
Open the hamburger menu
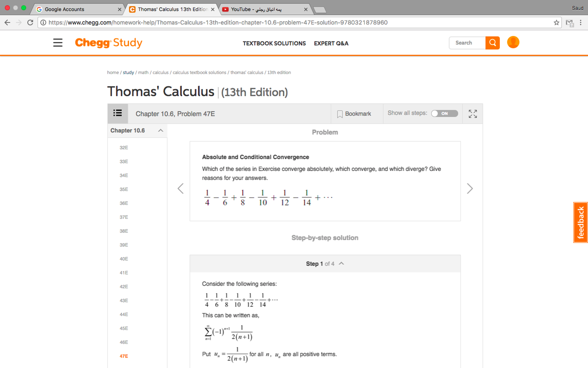(57, 43)
